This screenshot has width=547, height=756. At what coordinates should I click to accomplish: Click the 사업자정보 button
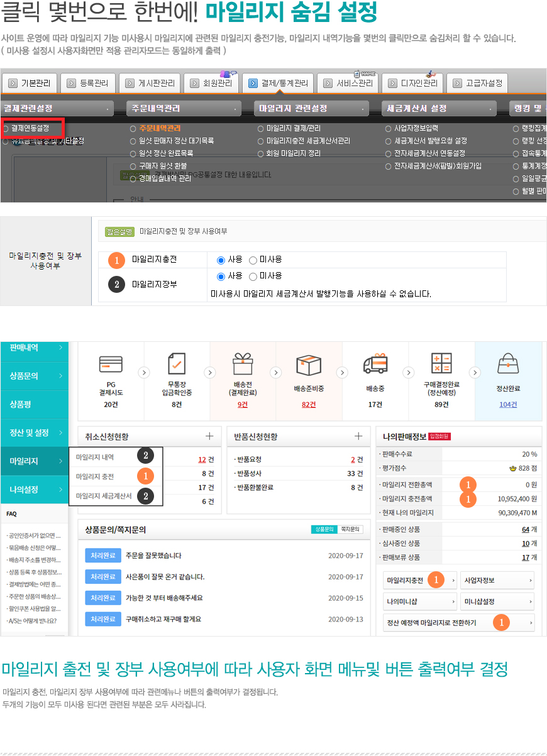497,580
